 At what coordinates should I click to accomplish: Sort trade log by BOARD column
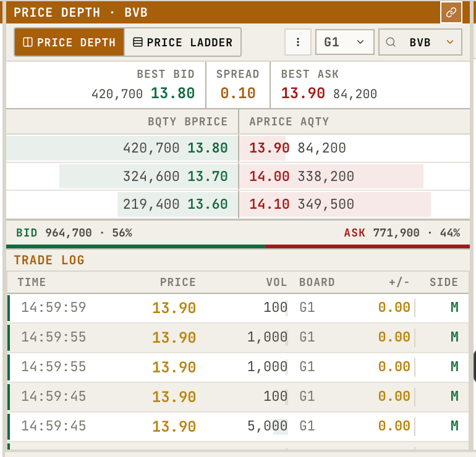tap(317, 282)
